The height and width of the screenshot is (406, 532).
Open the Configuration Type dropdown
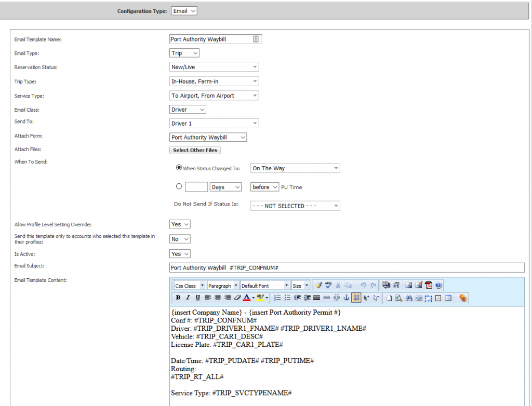click(184, 11)
